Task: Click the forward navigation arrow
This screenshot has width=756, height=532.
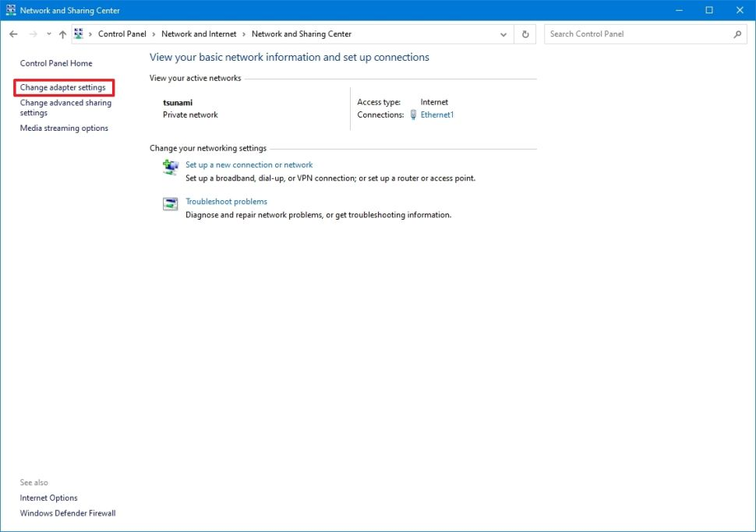Action: [31, 33]
